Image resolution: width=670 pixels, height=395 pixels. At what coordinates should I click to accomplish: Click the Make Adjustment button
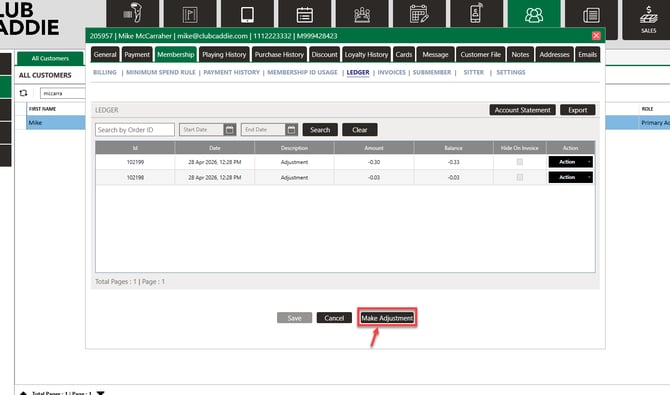coord(387,318)
